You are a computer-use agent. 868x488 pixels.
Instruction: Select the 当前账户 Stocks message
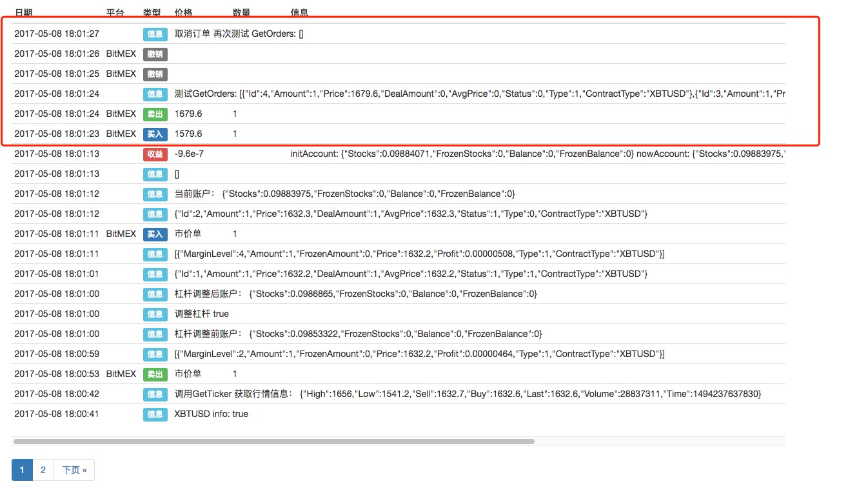click(x=344, y=194)
